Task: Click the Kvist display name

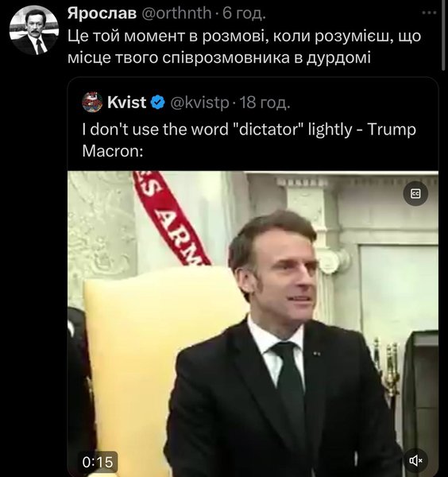Action: pos(126,103)
